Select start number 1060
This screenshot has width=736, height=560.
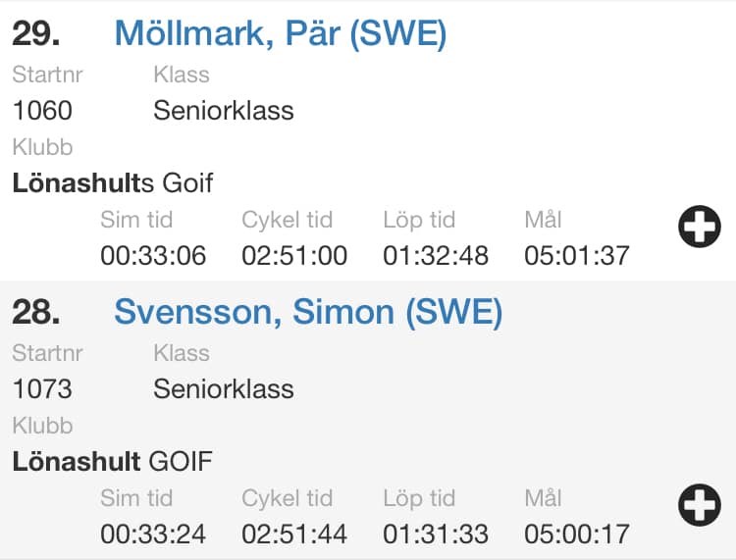[42, 110]
